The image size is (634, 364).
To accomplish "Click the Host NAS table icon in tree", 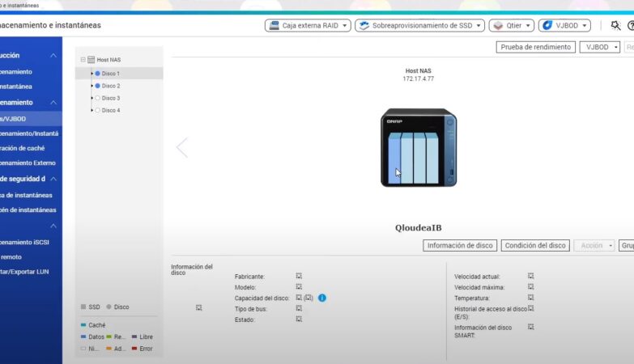I will coord(91,60).
